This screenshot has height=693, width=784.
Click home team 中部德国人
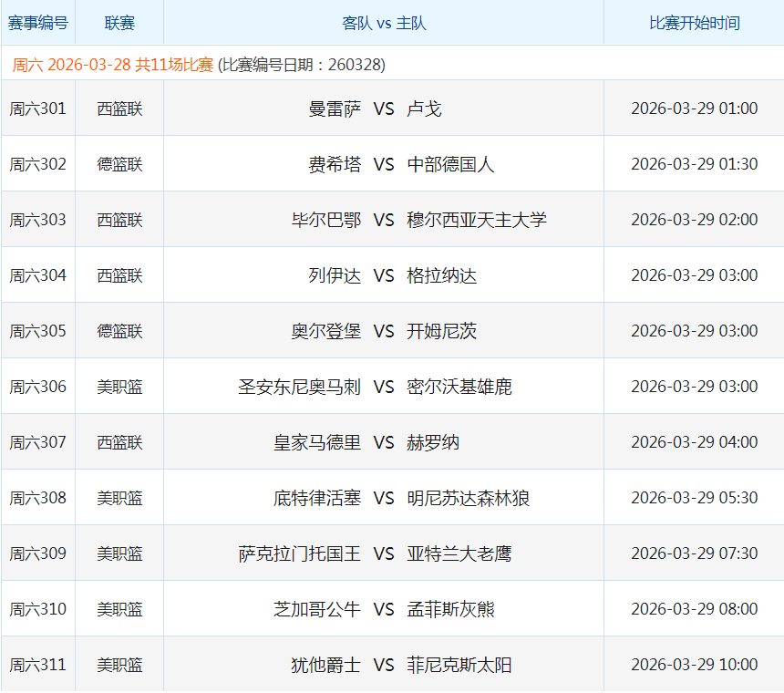pyautogui.click(x=450, y=164)
